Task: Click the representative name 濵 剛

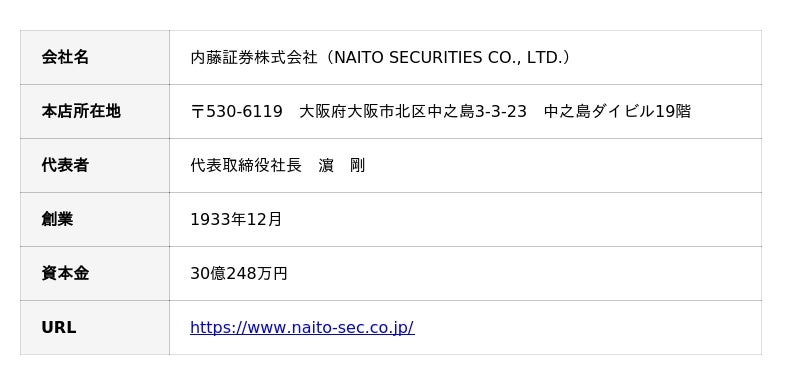Action: (x=342, y=165)
